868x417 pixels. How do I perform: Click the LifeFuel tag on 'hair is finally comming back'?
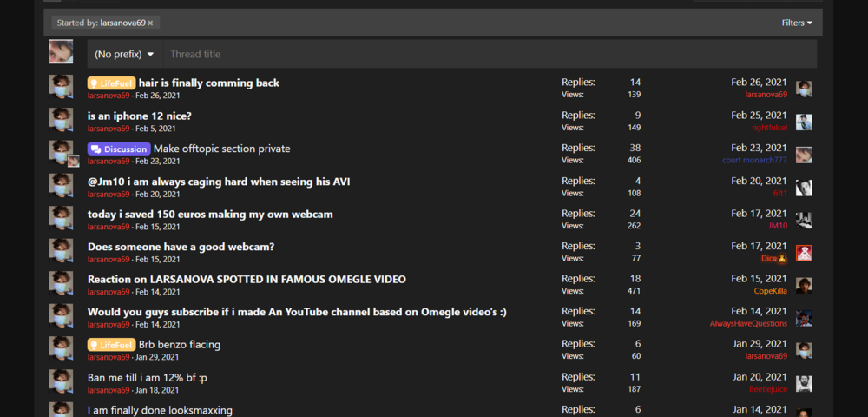tap(111, 83)
